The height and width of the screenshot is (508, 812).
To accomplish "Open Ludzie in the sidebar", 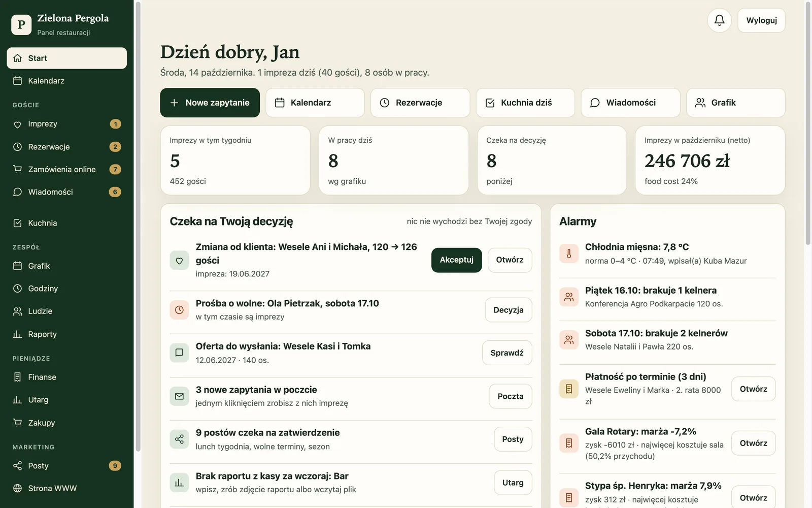I will point(66,311).
